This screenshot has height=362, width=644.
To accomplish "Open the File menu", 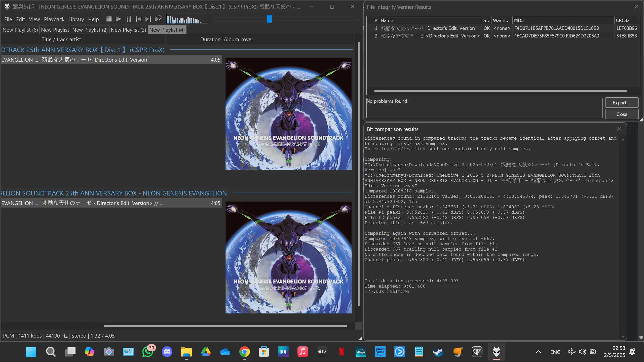I will point(8,19).
